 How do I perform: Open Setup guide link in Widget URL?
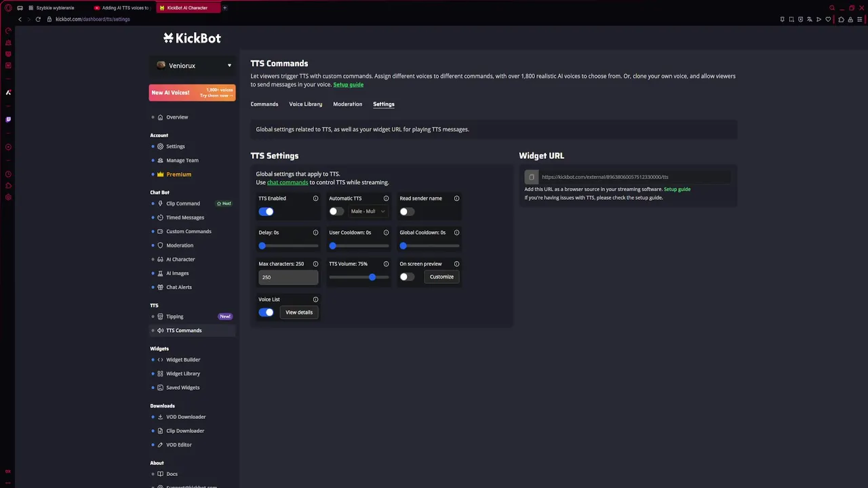[x=677, y=189]
